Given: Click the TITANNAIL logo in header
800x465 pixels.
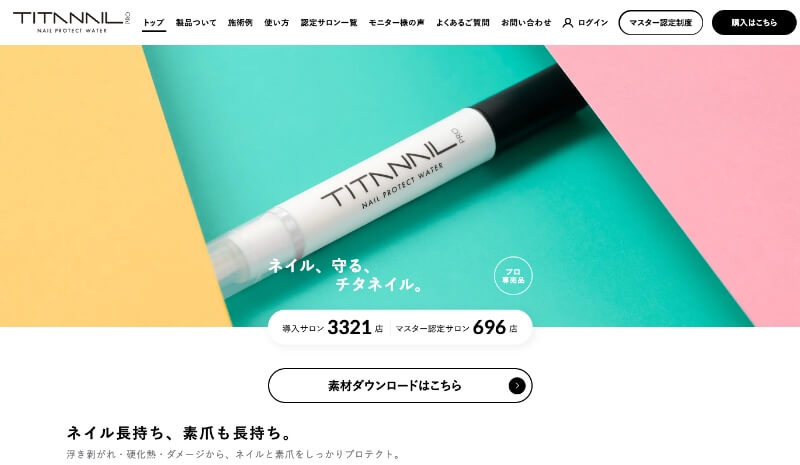Looking at the screenshot, I should (x=71, y=22).
